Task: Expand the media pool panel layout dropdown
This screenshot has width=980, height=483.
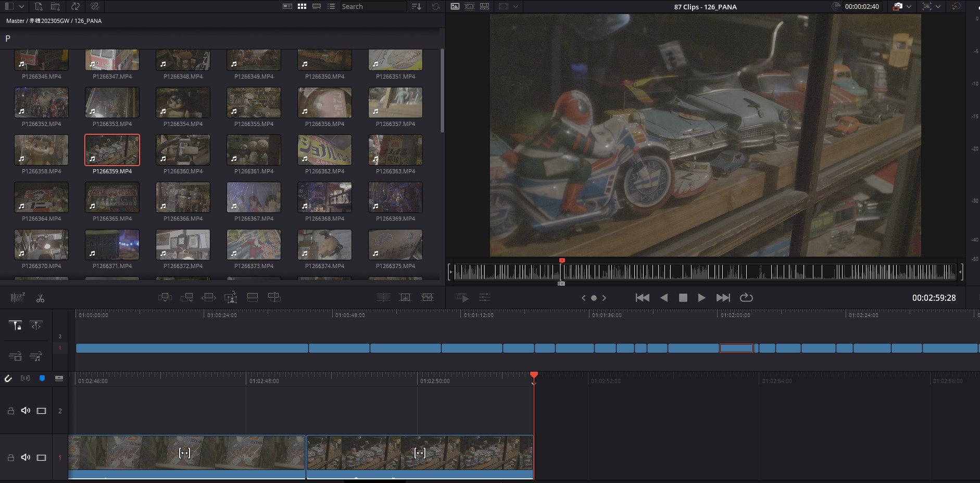Action: point(21,6)
